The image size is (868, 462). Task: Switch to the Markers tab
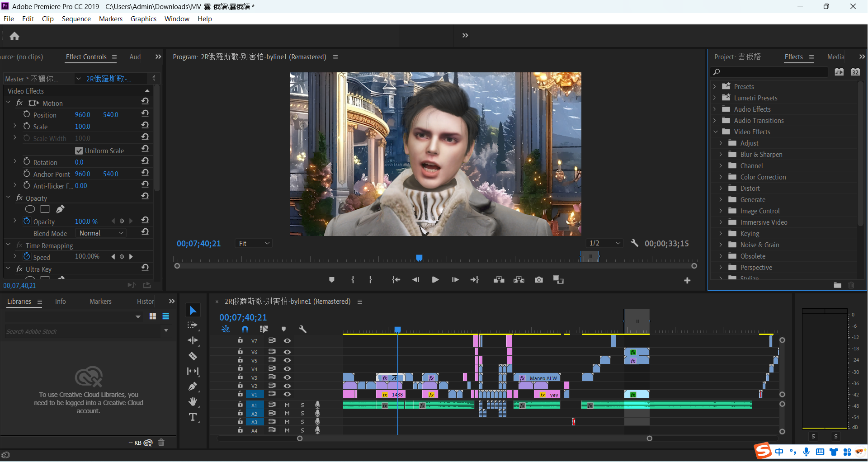pyautogui.click(x=100, y=302)
